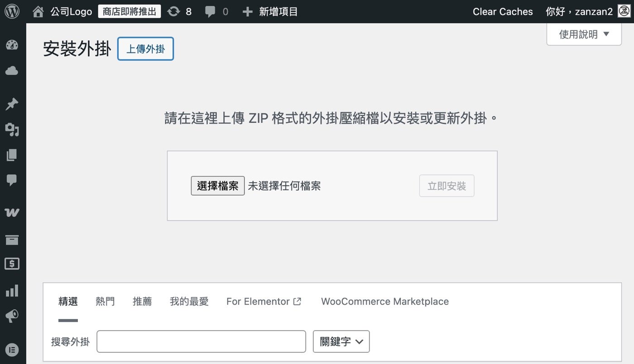This screenshot has height=364, width=634.
Task: Open the WooCommerce W icon in sidebar
Action: [x=12, y=212]
